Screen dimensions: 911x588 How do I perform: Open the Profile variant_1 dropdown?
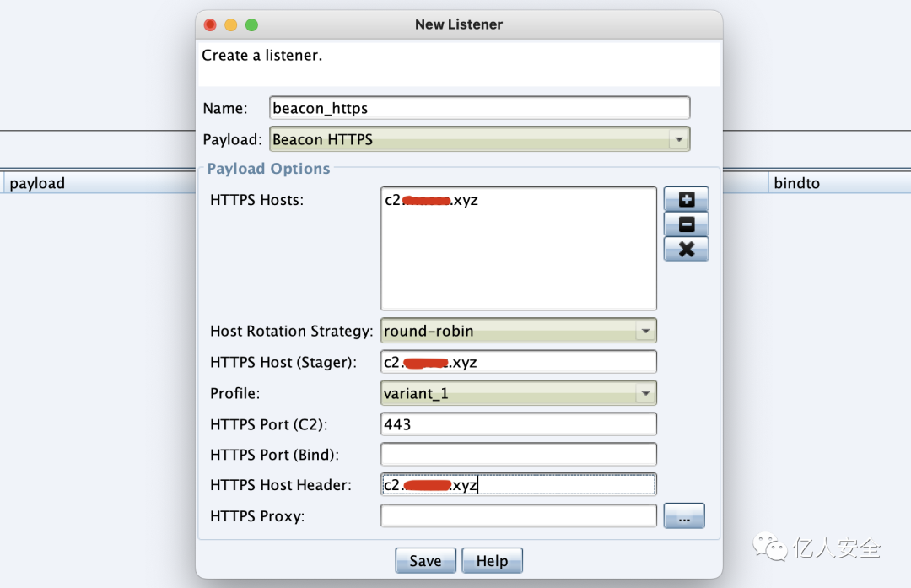(645, 393)
